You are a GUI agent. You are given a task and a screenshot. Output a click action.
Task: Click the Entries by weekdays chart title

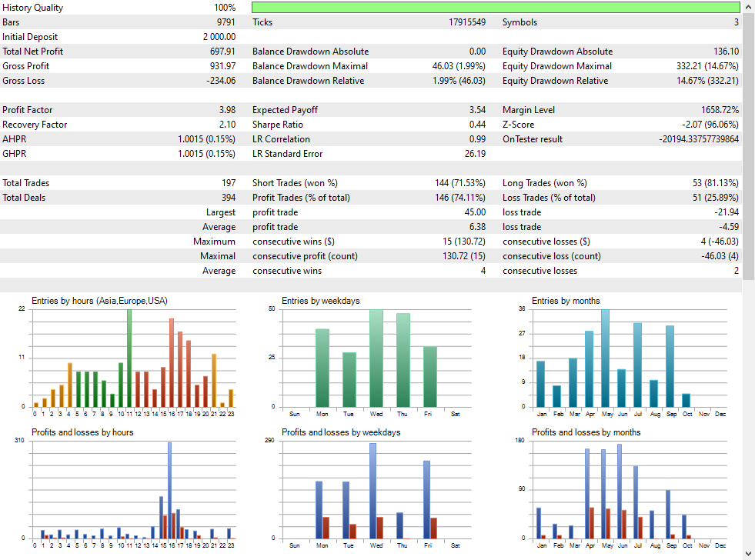click(x=320, y=301)
